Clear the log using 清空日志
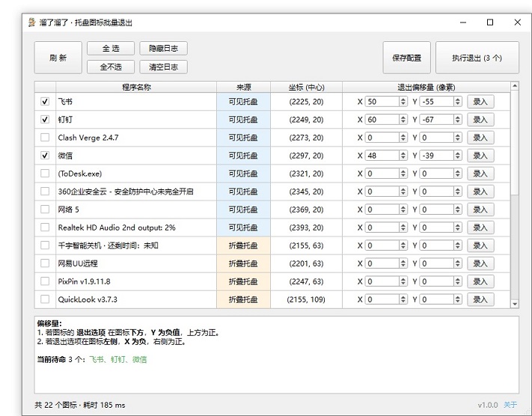This screenshot has height=416, width=532. click(x=163, y=67)
